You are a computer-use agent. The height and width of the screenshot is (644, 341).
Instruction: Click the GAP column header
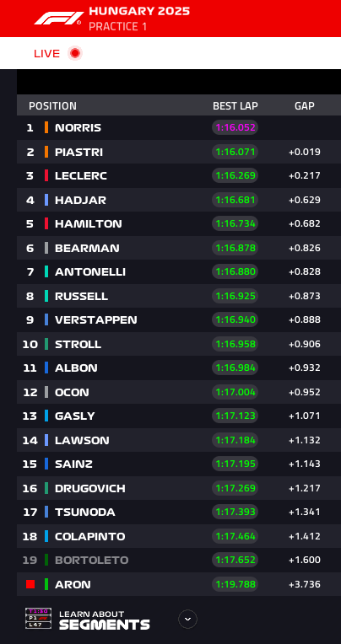tap(305, 106)
